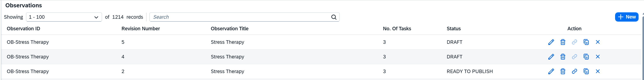
Task: Open the 1 - 100 records range dropdown
Action: 64,17
